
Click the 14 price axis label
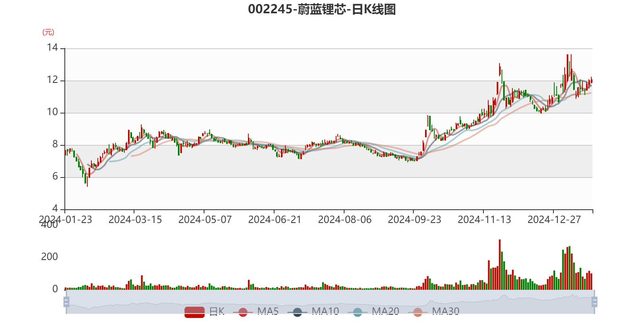pyautogui.click(x=52, y=47)
